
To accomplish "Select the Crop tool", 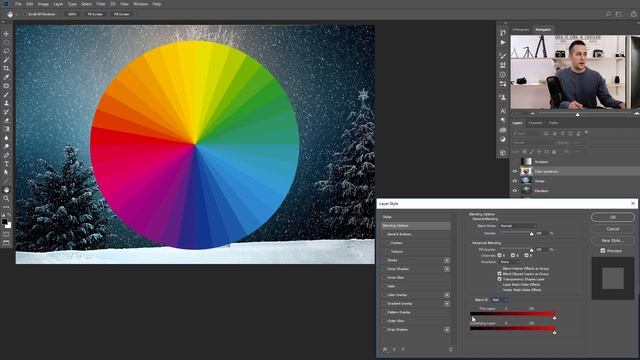I will [x=6, y=69].
